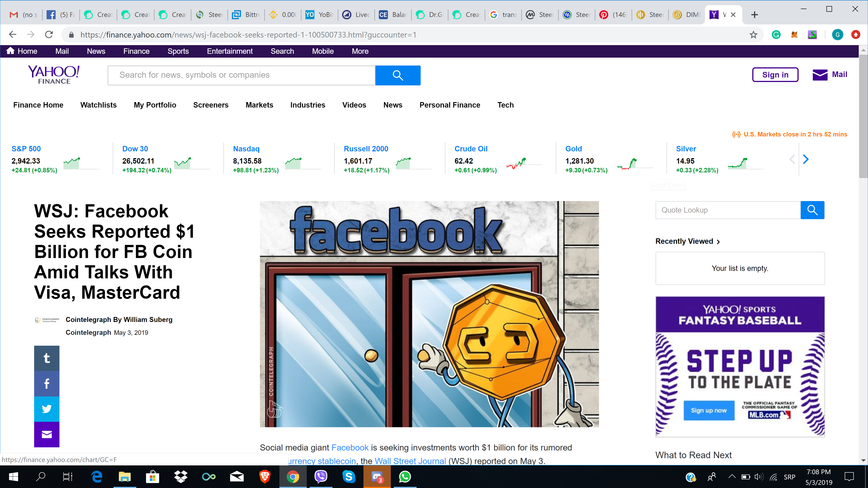Reload the page with refresh icon
The width and height of the screenshot is (868, 488).
pyautogui.click(x=49, y=35)
